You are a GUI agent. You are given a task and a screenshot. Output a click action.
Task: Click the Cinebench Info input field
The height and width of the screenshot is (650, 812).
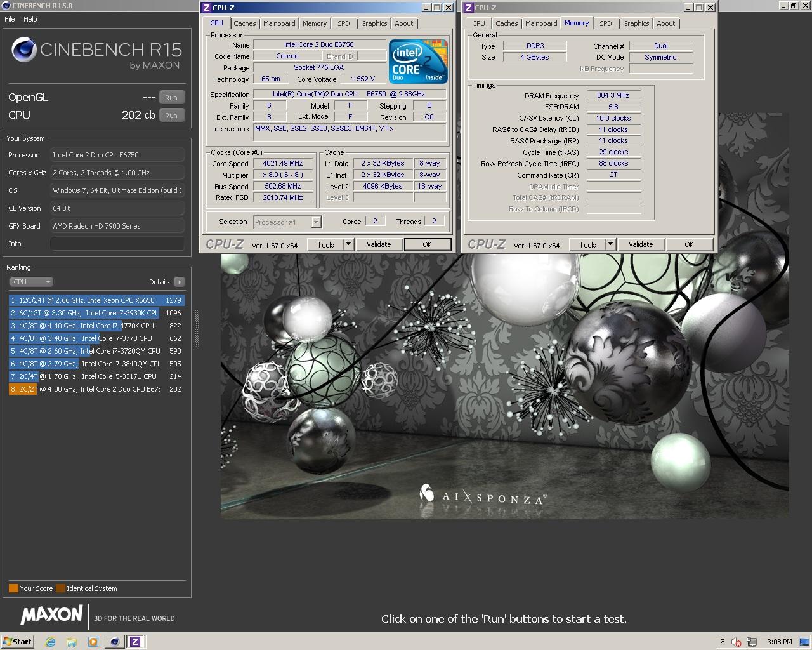pyautogui.click(x=117, y=244)
